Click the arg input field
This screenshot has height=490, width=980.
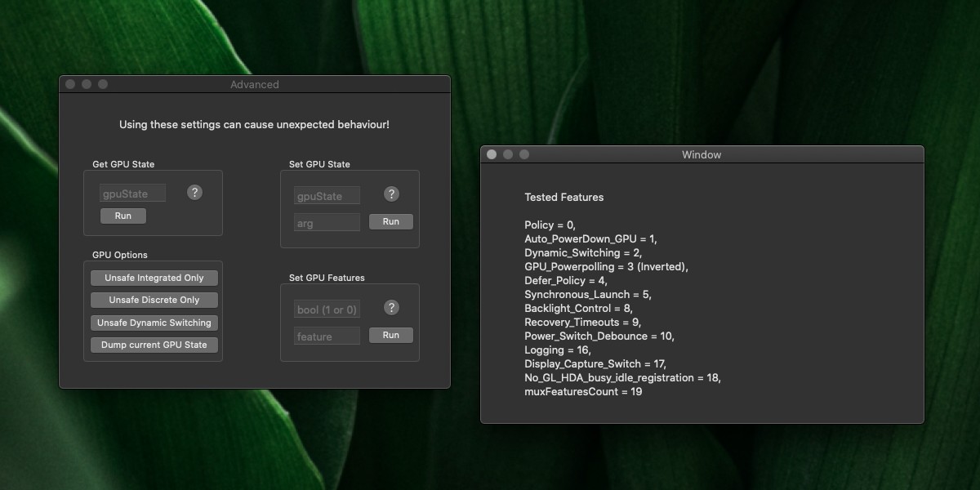(x=327, y=223)
